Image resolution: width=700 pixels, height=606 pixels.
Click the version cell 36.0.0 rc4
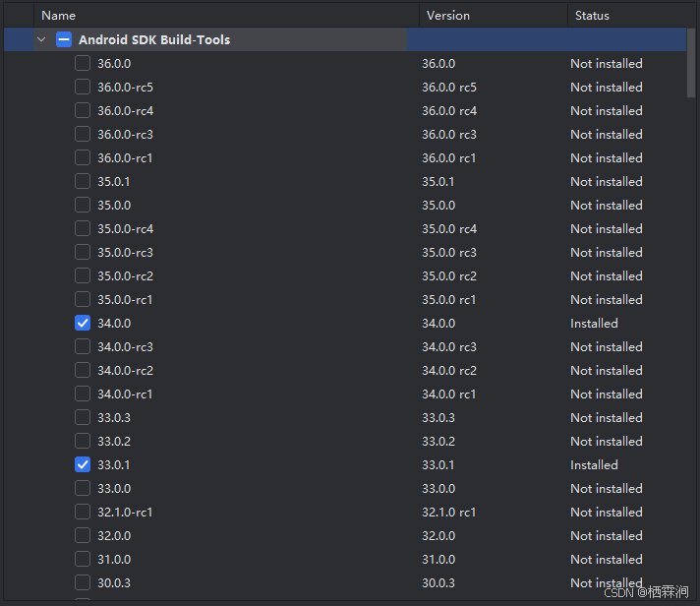[x=449, y=111]
